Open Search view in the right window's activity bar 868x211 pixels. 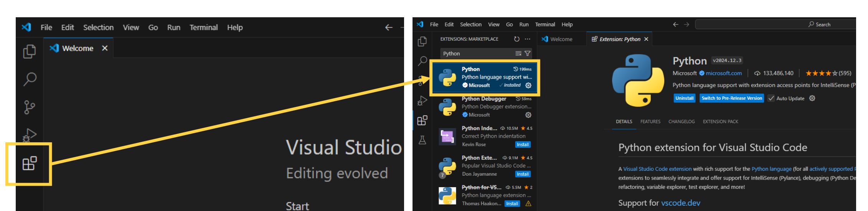click(422, 61)
